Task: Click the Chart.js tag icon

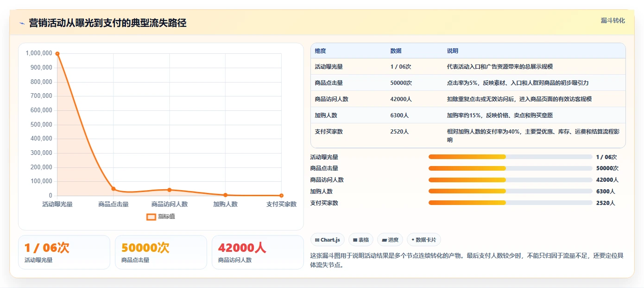Action: 317,240
